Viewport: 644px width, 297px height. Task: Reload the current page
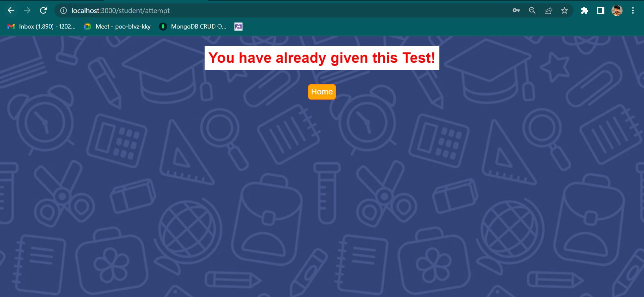(43, 11)
